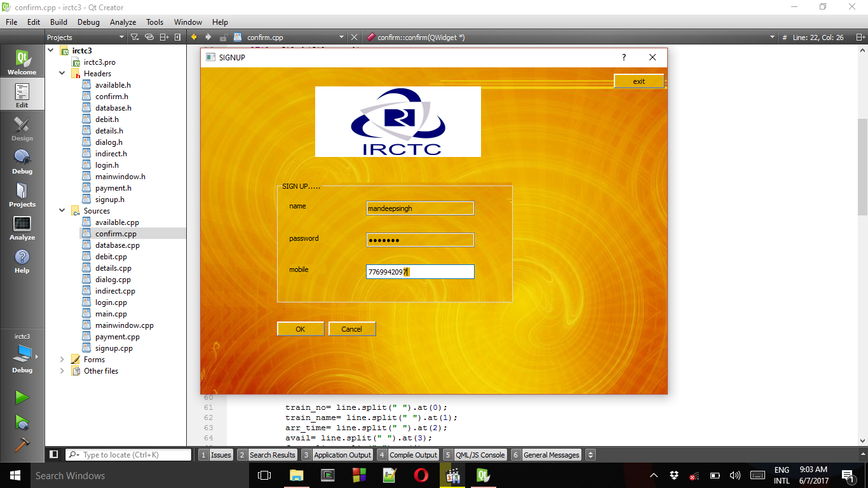Open Help mode in the sidebar
Image resolution: width=868 pixels, height=488 pixels.
click(22, 261)
